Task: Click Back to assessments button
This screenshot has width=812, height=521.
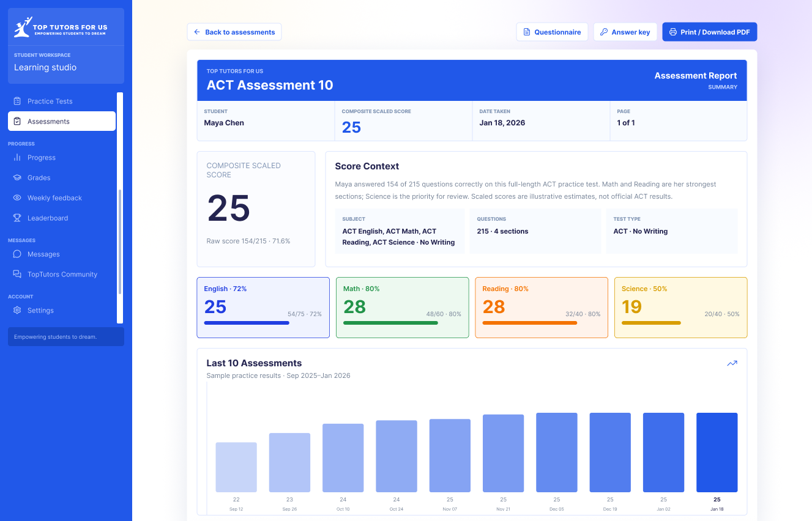Action: point(234,32)
